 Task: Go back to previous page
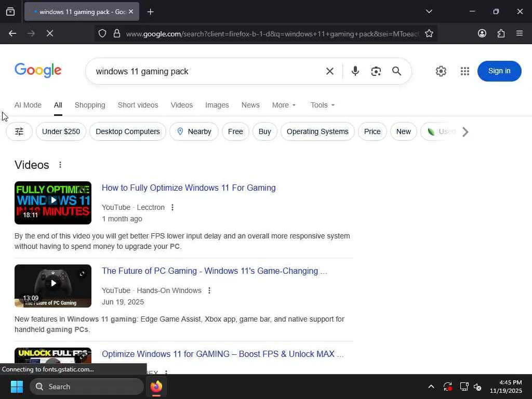click(12, 33)
